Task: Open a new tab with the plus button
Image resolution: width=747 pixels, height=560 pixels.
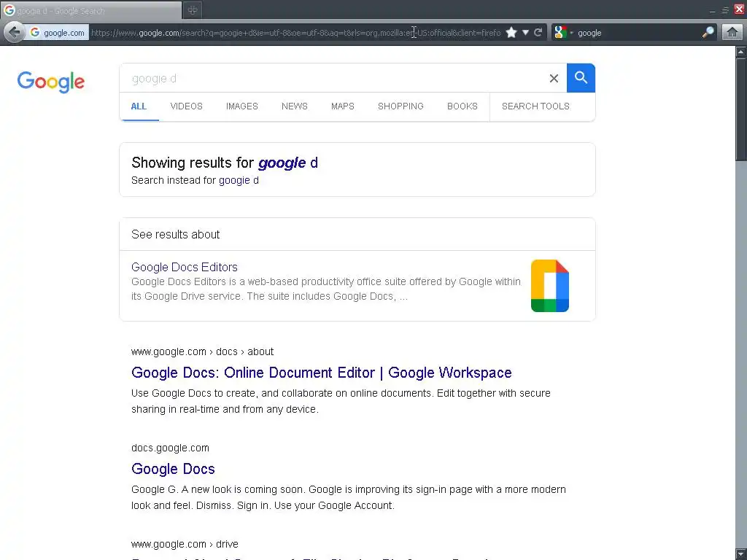Action: (x=193, y=10)
